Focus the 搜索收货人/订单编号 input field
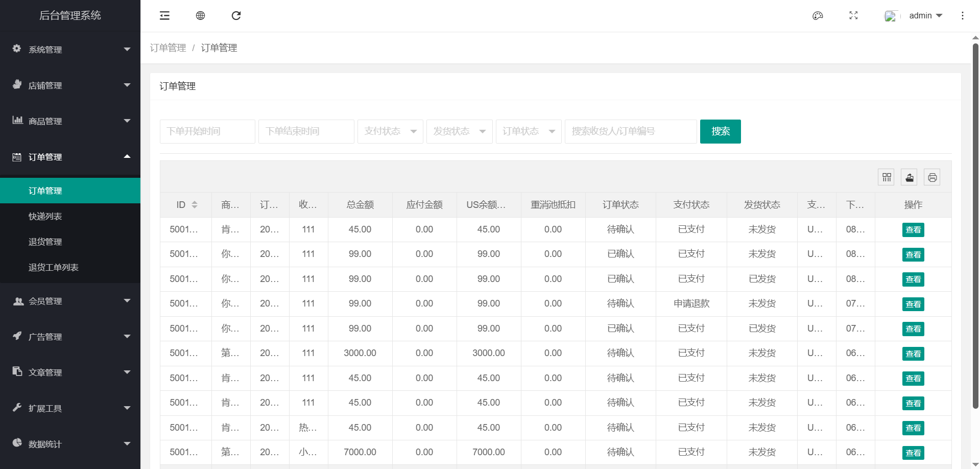Viewport: 980px width, 469px height. point(630,131)
